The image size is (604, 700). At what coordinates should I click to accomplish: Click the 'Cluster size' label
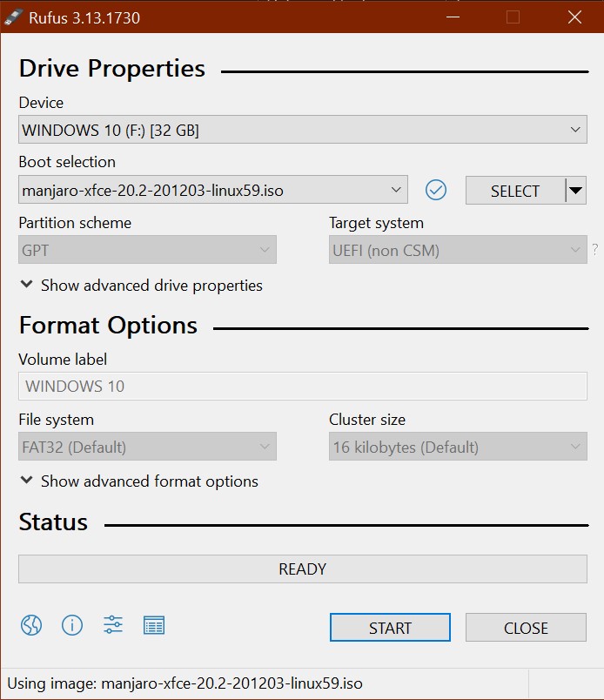coord(367,420)
